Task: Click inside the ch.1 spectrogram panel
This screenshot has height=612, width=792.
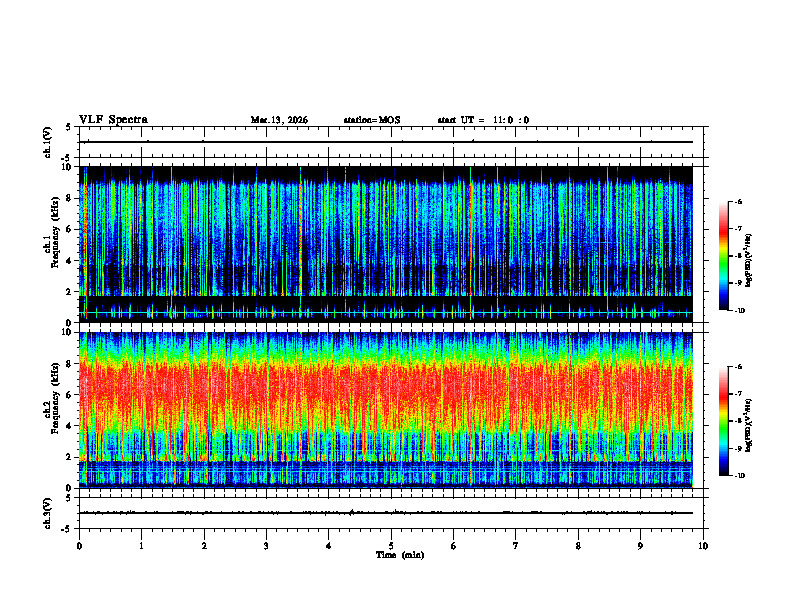Action: [x=386, y=244]
